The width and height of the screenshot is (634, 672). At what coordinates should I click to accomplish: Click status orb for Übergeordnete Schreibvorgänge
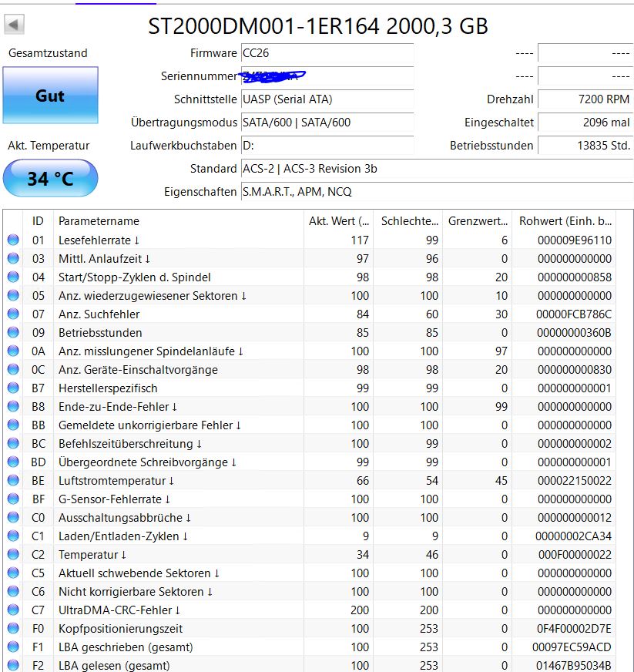[13, 462]
